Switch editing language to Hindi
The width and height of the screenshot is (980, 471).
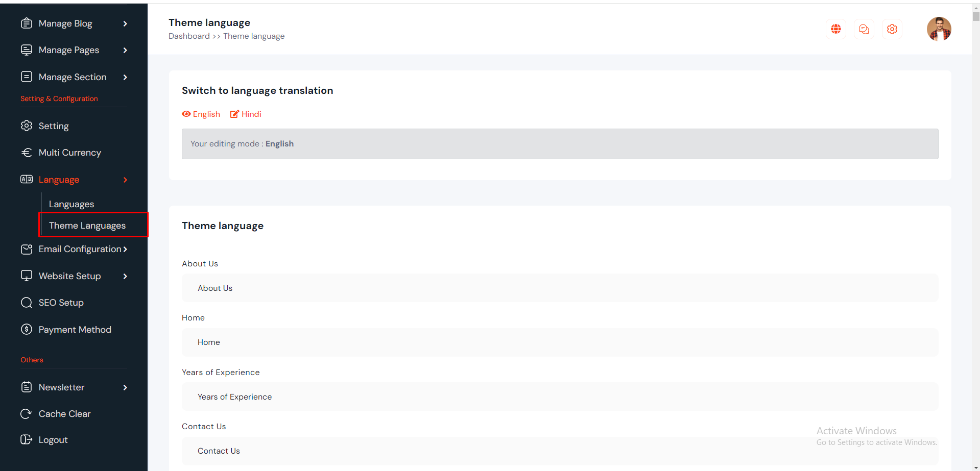point(246,114)
